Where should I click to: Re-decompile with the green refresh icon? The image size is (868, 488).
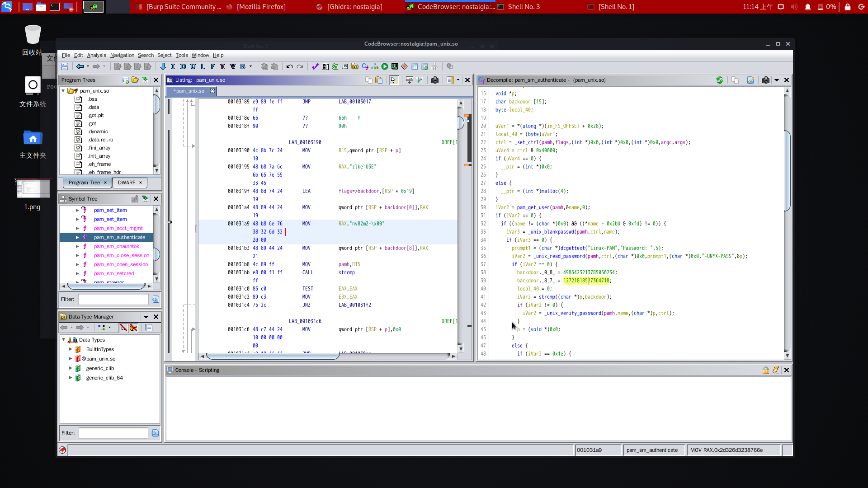720,80
